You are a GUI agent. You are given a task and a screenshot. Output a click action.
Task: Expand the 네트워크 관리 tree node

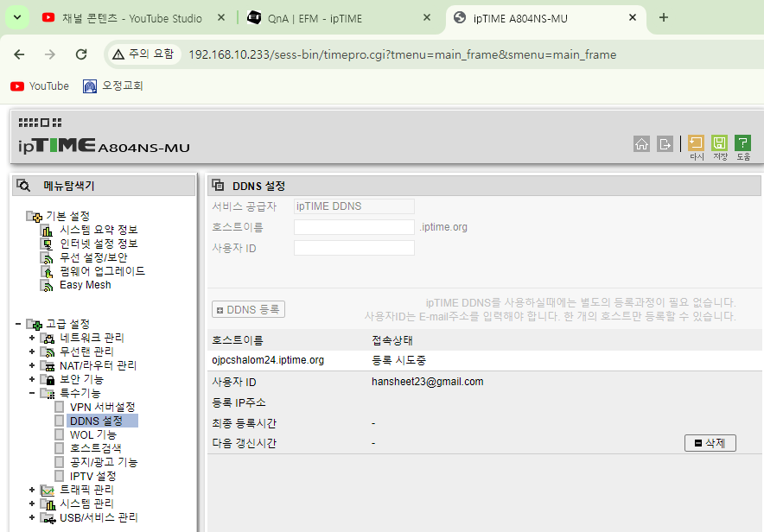(32, 338)
